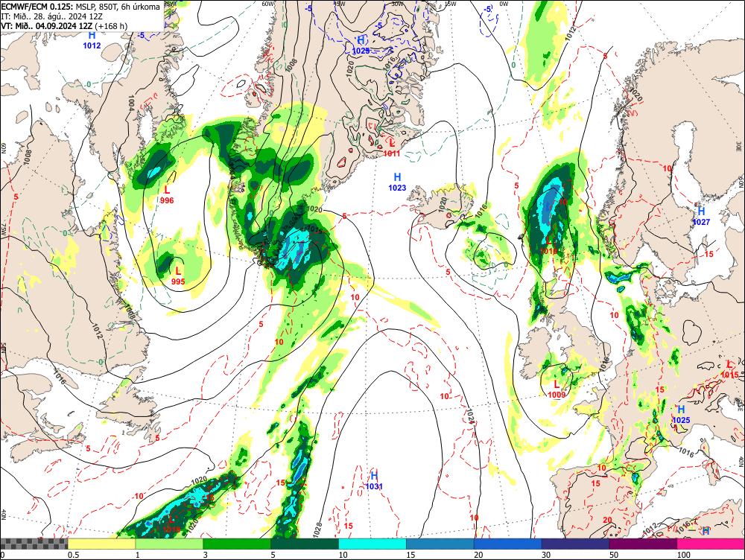Click the red '20' temperature label over Spain
Image resolution: width=745 pixels, height=560 pixels.
click(x=607, y=520)
